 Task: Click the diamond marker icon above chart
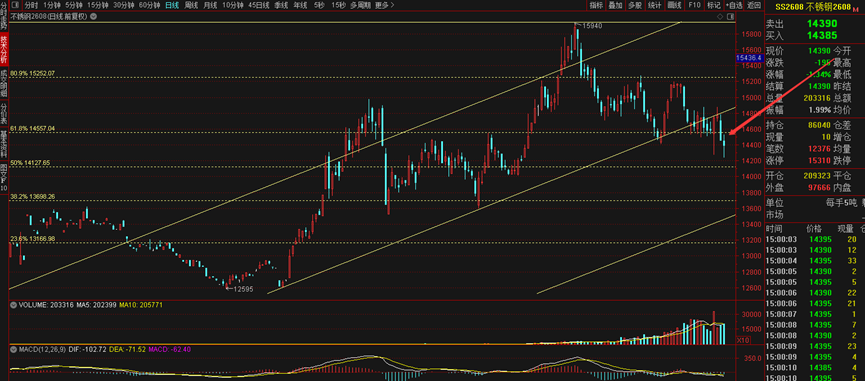point(720,17)
